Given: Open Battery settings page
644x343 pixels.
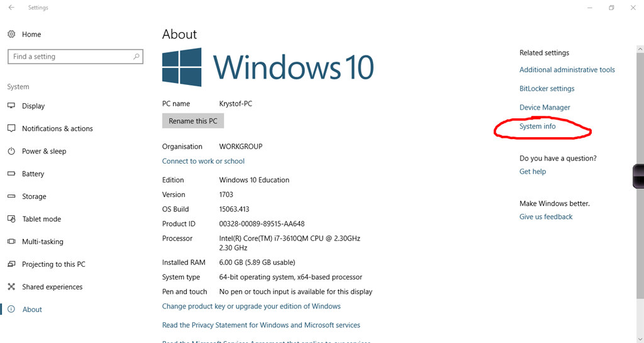Looking at the screenshot, I should coord(33,174).
